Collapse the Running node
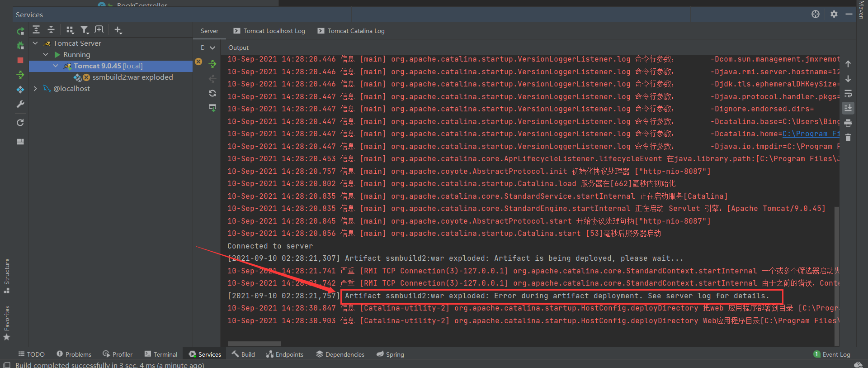The height and width of the screenshot is (368, 868). click(x=46, y=54)
